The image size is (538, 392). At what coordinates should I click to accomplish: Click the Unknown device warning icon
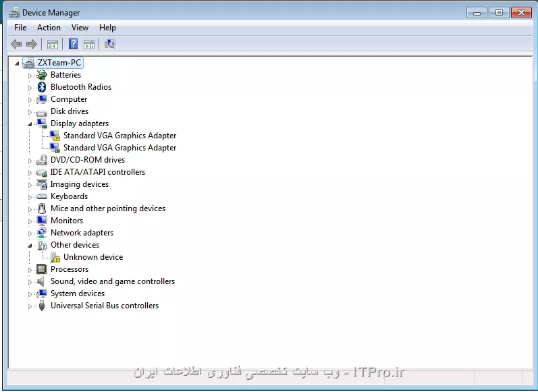click(x=55, y=257)
